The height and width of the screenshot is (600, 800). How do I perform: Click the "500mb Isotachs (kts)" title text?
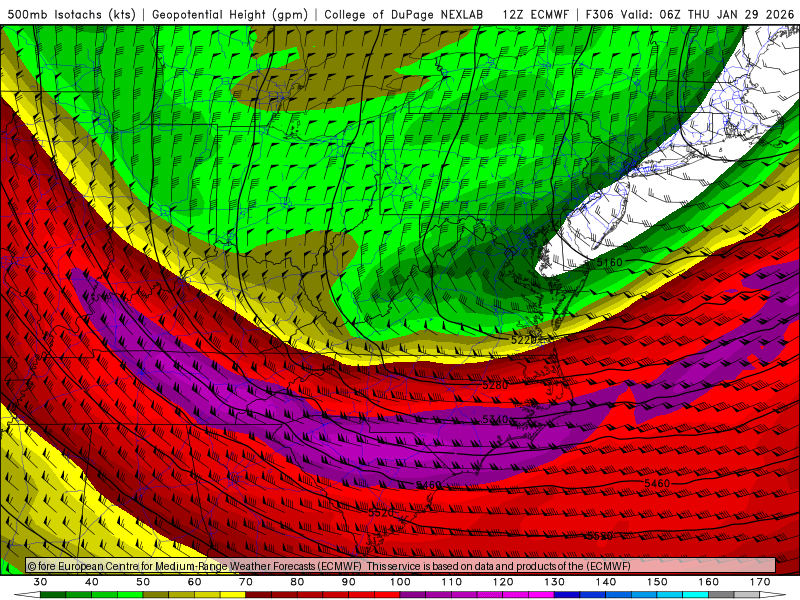(70, 14)
